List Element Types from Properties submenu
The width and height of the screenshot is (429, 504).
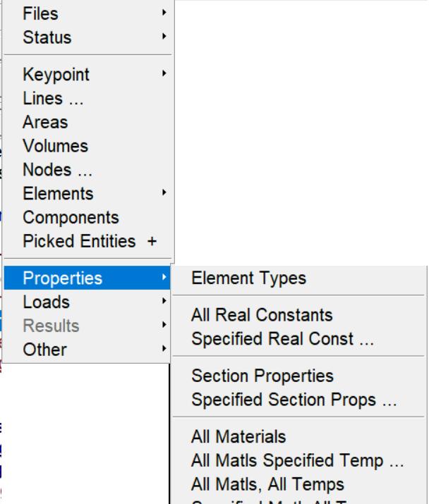pyautogui.click(x=249, y=278)
